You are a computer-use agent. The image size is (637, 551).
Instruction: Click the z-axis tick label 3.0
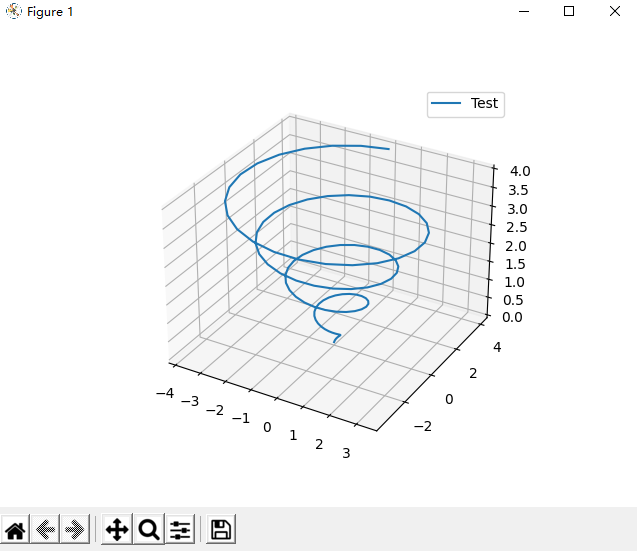517,209
